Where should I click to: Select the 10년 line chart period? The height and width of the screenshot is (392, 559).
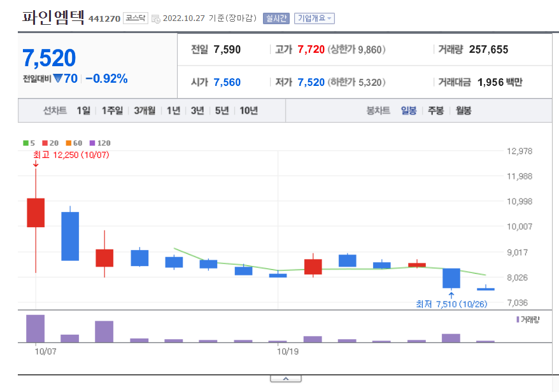pos(248,111)
